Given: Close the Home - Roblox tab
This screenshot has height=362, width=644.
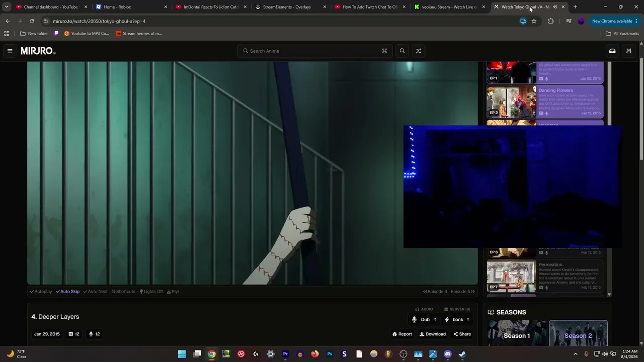Looking at the screenshot, I should click(166, 7).
